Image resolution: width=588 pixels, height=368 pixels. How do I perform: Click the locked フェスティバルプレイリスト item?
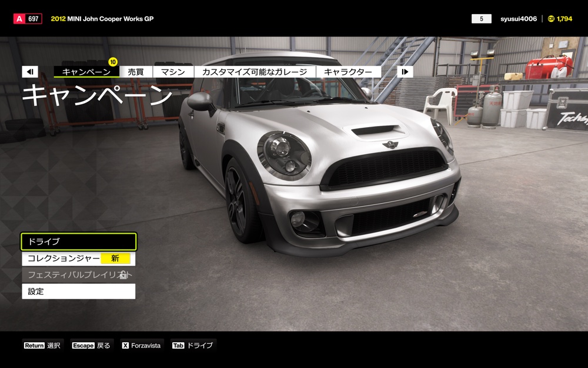tap(79, 275)
